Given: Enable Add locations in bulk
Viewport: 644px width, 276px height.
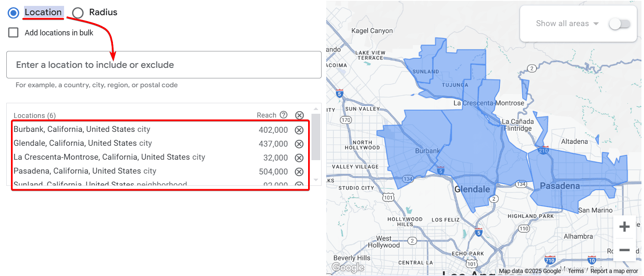Looking at the screenshot, I should tap(13, 32).
